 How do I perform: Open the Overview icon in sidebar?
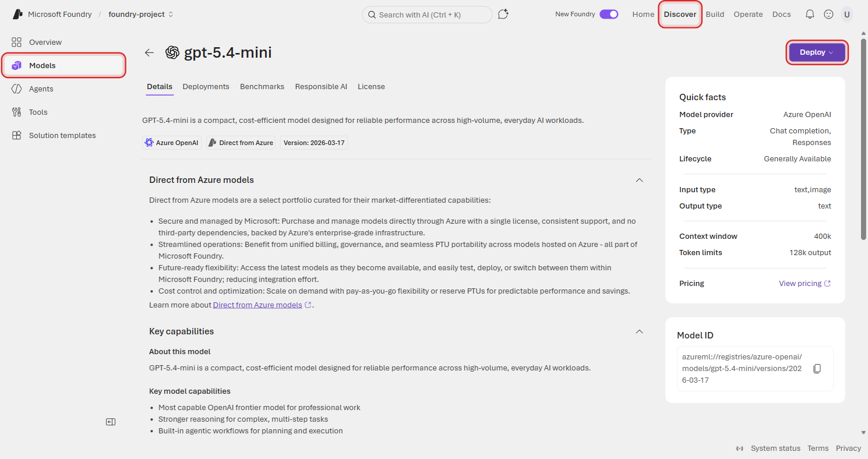(x=16, y=42)
